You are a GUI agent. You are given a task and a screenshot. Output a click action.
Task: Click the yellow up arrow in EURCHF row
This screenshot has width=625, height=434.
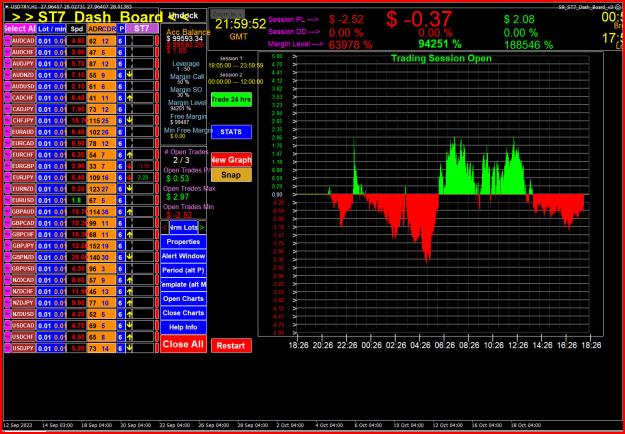pos(130,155)
